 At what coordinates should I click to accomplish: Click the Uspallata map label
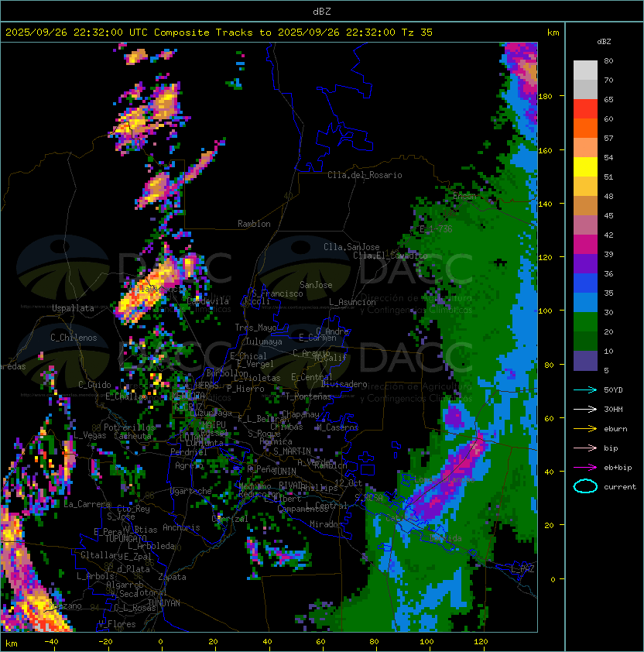[74, 308]
